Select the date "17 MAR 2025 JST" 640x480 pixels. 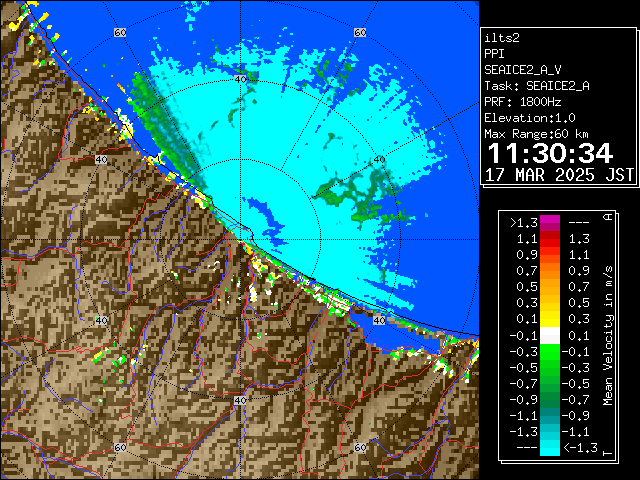559,175
